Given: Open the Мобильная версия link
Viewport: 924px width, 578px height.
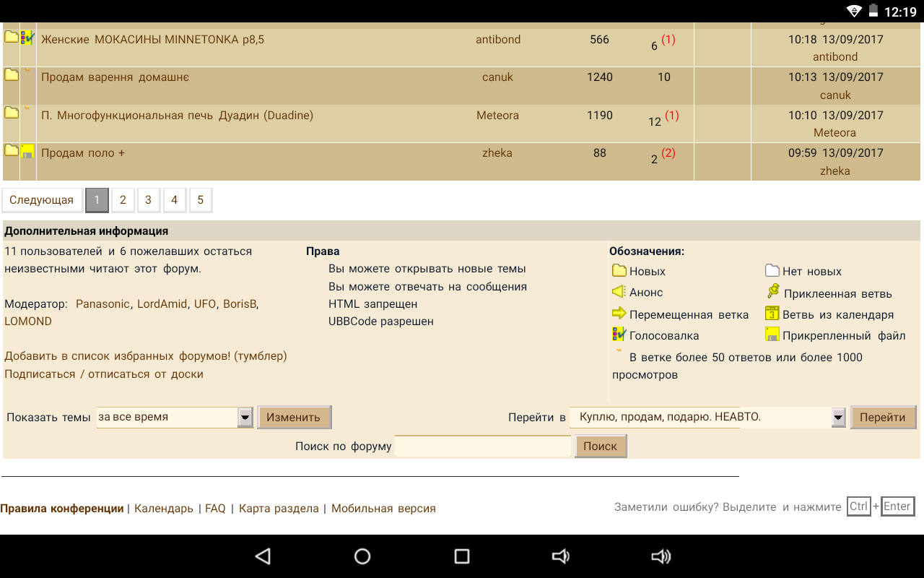Looking at the screenshot, I should point(383,509).
